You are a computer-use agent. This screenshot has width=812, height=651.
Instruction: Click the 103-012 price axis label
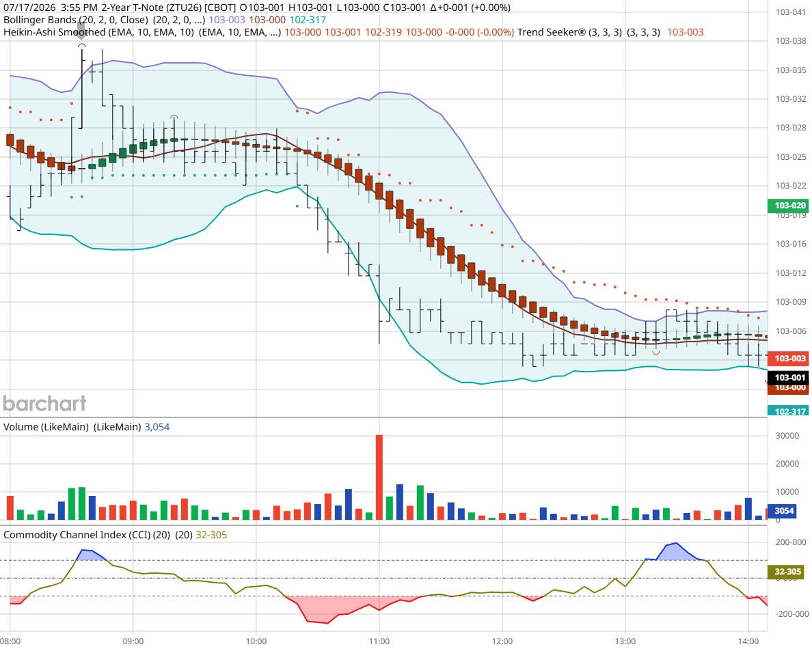(791, 273)
